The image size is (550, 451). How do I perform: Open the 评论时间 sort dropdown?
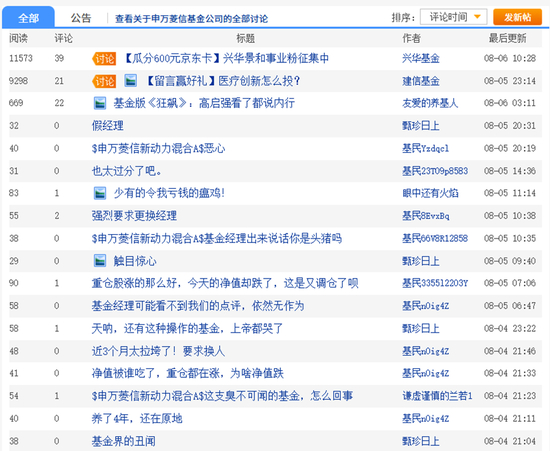[x=454, y=17]
